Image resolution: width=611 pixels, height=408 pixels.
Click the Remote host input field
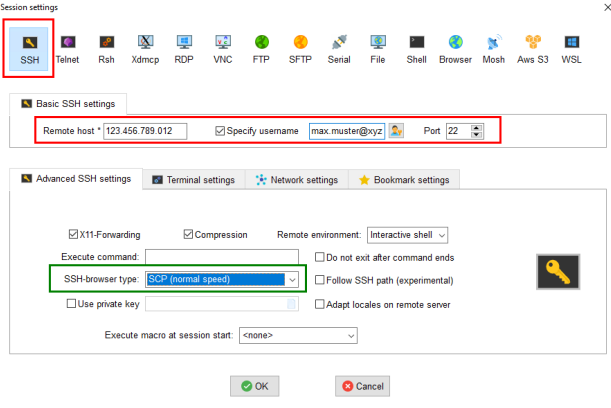pos(145,131)
